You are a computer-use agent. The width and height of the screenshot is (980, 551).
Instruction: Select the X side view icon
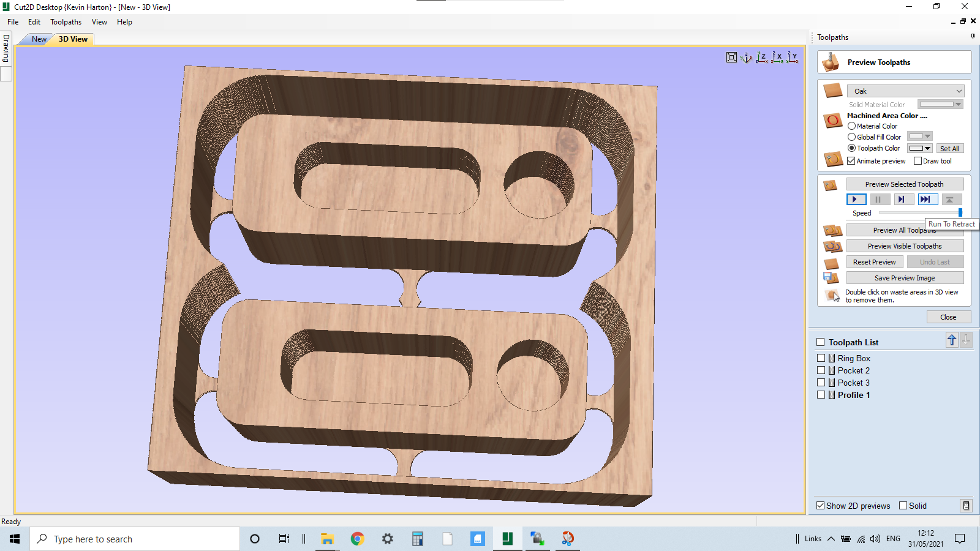778,57
